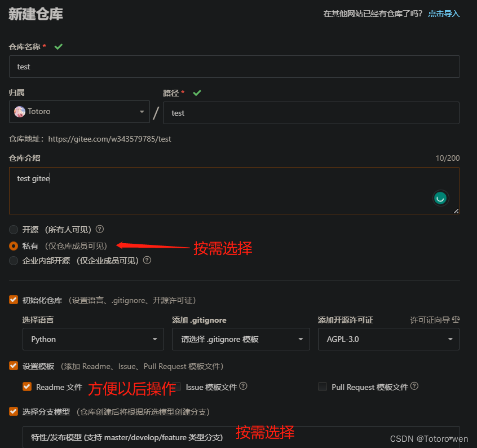Uncheck the Readme 文件 checkbox

click(x=26, y=386)
